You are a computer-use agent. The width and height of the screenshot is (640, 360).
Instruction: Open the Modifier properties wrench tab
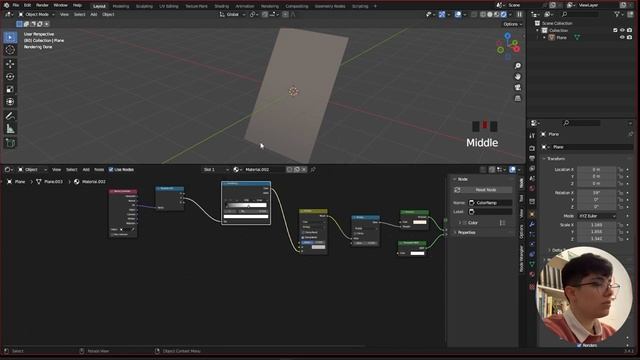click(532, 224)
